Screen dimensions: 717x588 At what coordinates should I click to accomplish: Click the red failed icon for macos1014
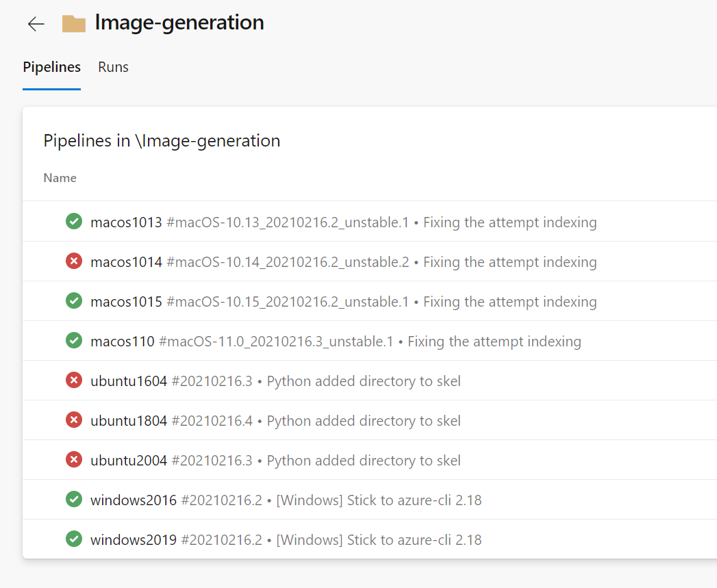coord(74,261)
